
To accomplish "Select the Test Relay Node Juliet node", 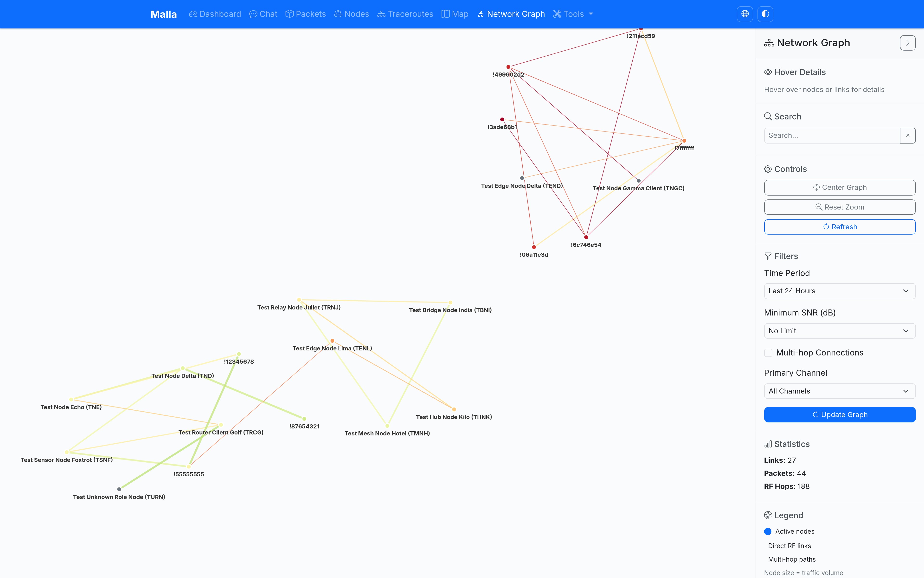I will (x=299, y=300).
